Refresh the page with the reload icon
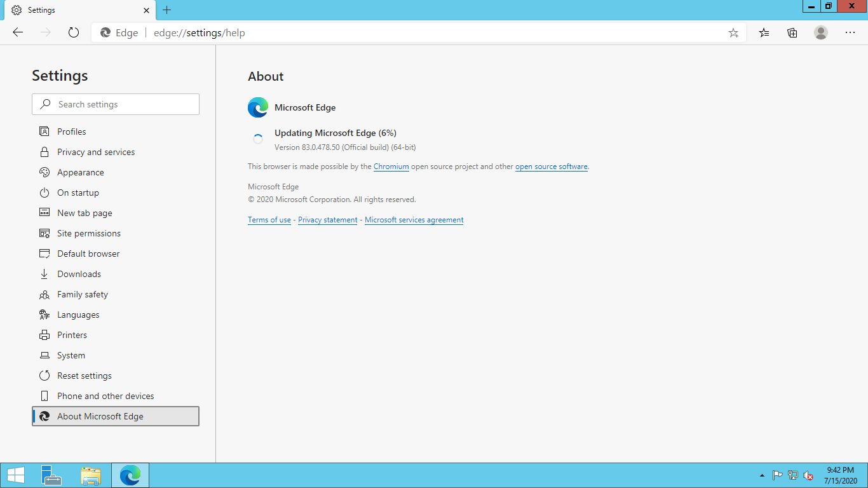 (x=74, y=32)
